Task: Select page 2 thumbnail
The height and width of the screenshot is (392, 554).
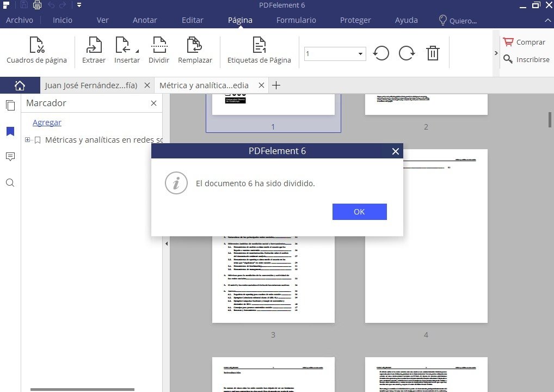Action: (426, 105)
